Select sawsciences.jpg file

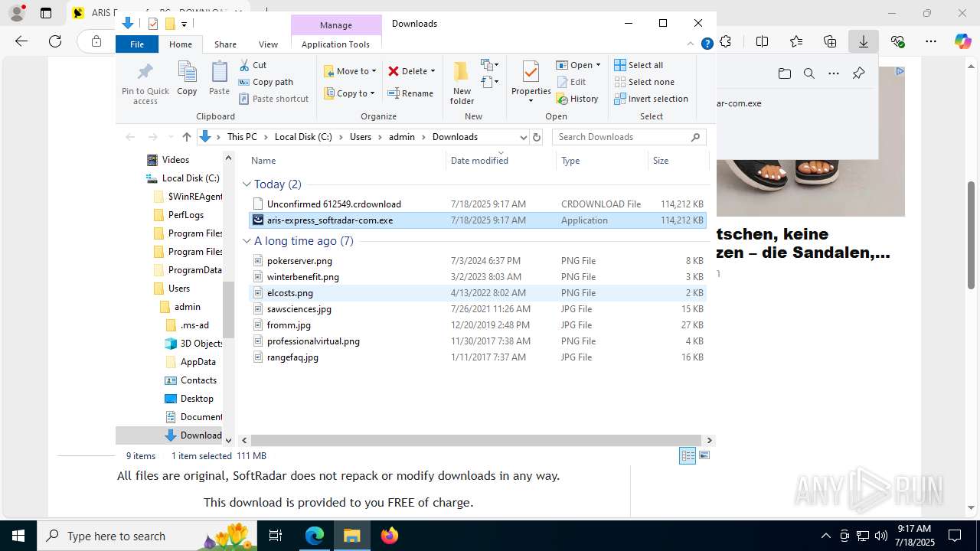click(x=477, y=309)
